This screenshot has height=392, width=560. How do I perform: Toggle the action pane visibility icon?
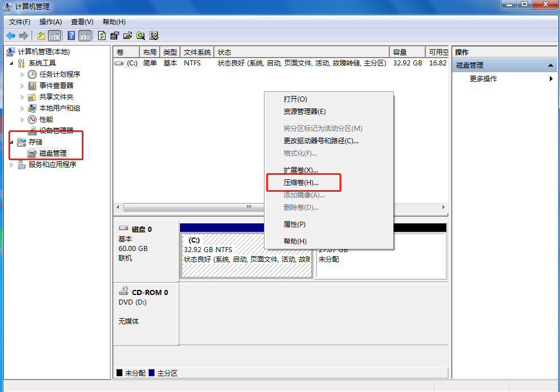85,36
